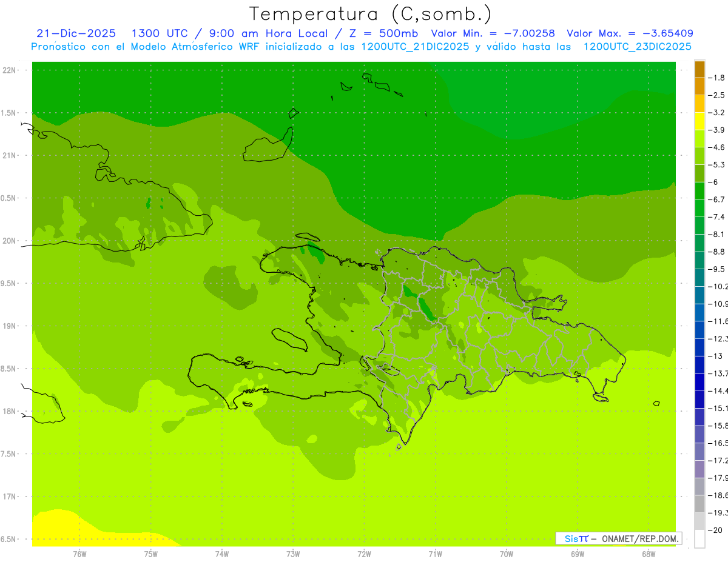The image size is (728, 562).
Task: Click the '19N' latitude label
Action: click(10, 326)
